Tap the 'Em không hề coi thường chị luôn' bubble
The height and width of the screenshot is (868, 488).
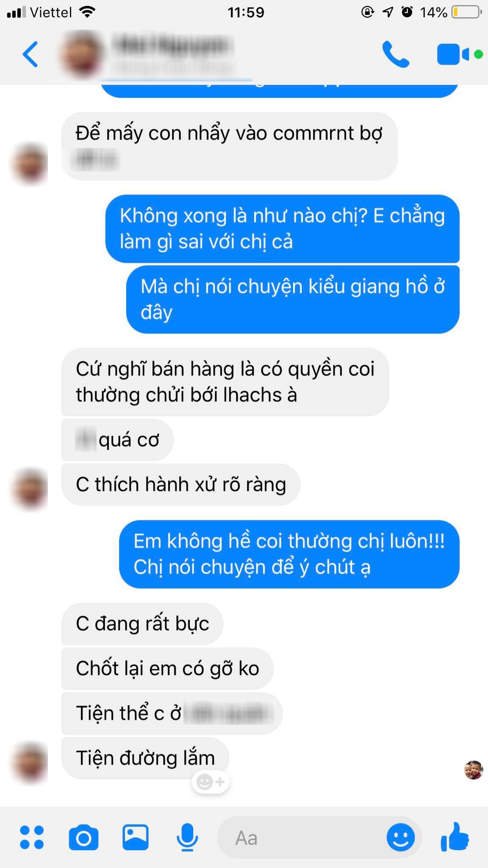[x=289, y=554]
